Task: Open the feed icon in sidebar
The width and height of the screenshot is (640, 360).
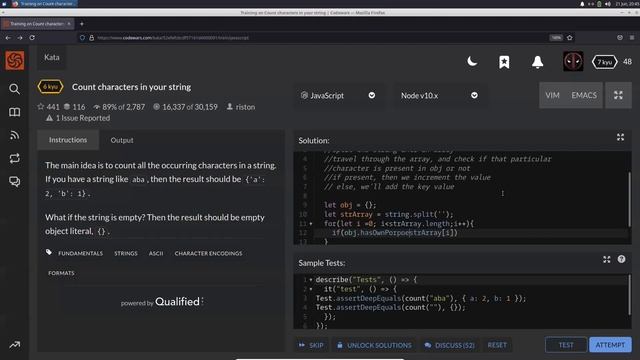Action: 15,135
